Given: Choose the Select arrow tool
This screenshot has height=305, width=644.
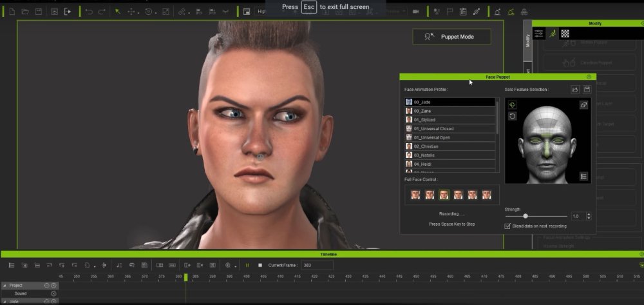Looking at the screenshot, I should click(x=118, y=12).
